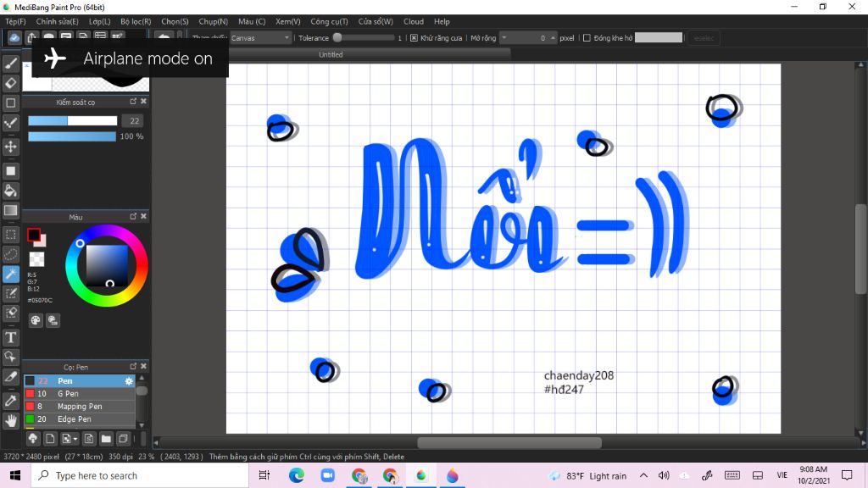Close the Kiểm soát cọ panel

144,102
